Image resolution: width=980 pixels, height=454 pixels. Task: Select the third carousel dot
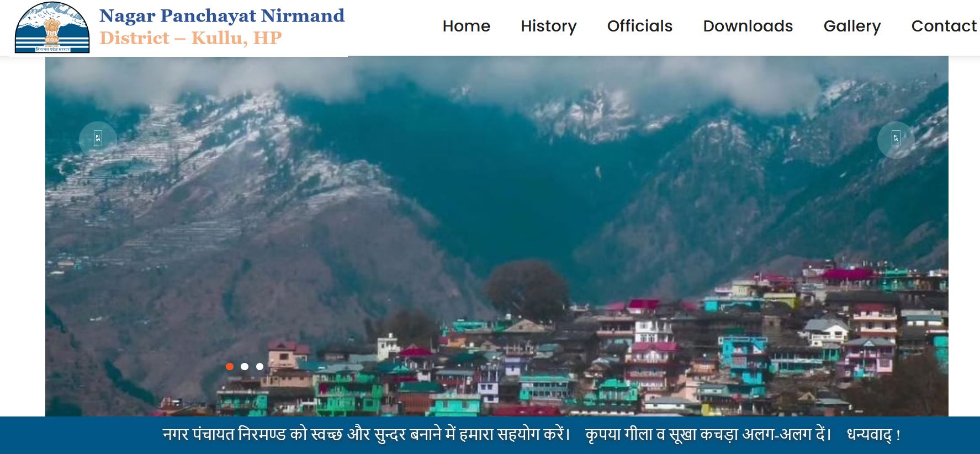coord(259,366)
